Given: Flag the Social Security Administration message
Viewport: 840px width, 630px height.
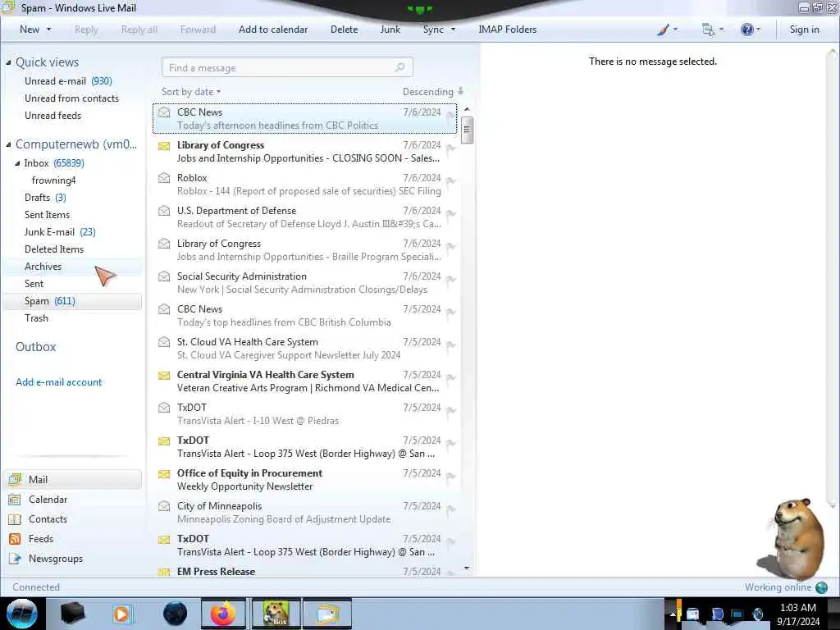Looking at the screenshot, I should click(x=450, y=279).
